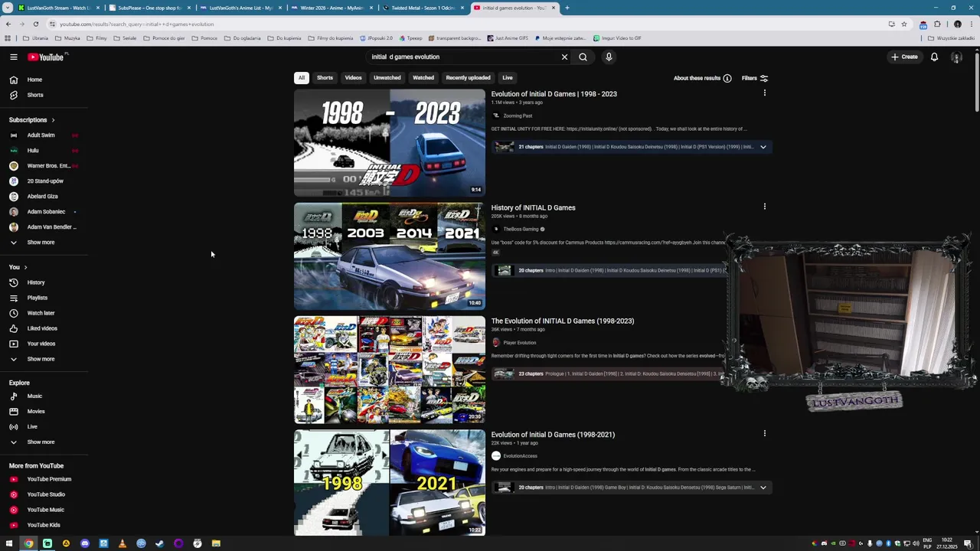Start voice search with microphone icon
This screenshot has height=551, width=980.
tap(609, 57)
